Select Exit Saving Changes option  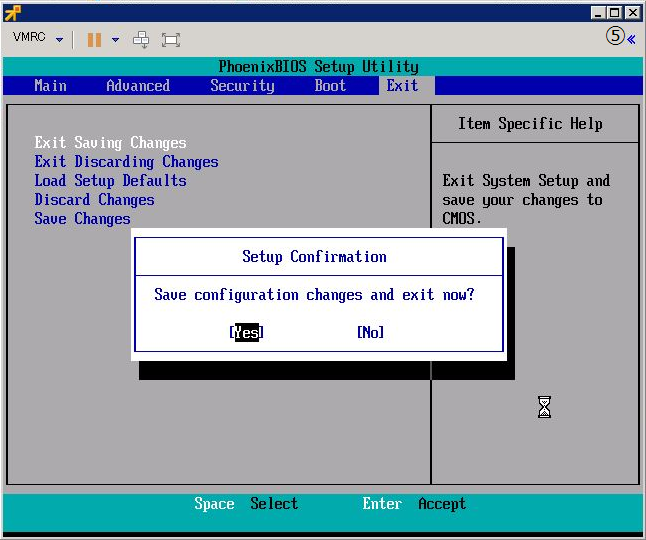110,143
